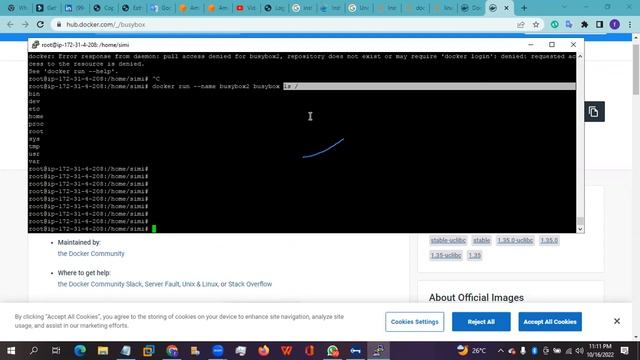
Task: Show hidden system tray icons
Action: [x=500, y=351]
